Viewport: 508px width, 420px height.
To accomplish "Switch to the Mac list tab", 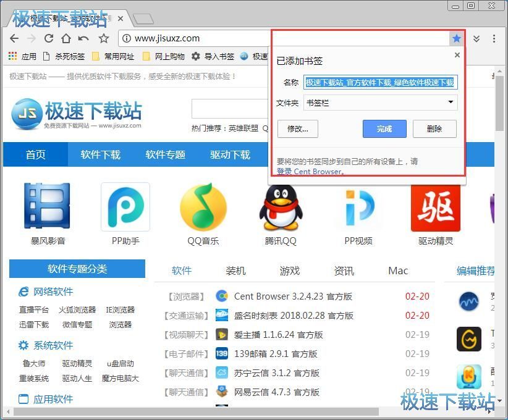I will click(398, 271).
